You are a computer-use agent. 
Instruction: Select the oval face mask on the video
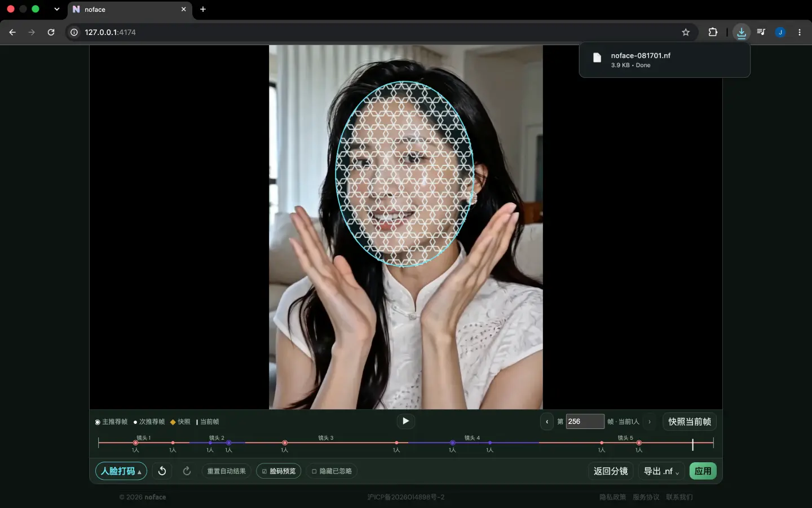[x=404, y=173]
